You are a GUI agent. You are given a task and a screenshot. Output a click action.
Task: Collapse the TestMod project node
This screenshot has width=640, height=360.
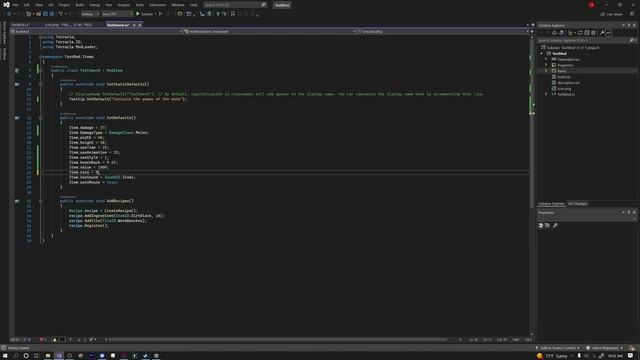click(542, 53)
